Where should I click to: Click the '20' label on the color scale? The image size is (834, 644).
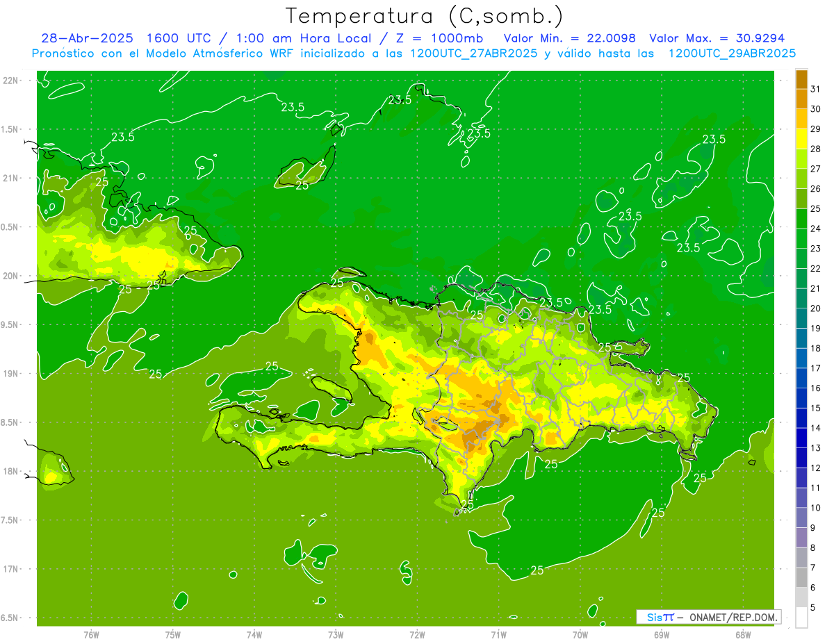click(815, 308)
